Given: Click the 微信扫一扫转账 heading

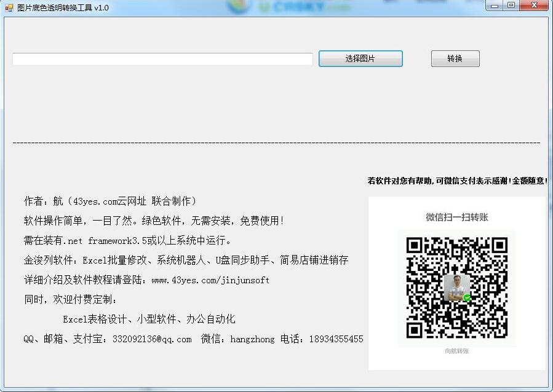Looking at the screenshot, I should click(456, 217).
